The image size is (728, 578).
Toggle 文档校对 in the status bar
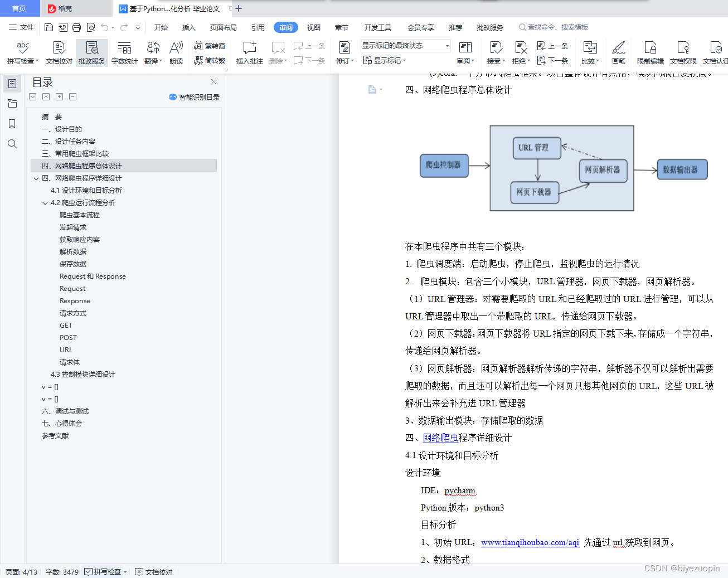[x=153, y=571]
